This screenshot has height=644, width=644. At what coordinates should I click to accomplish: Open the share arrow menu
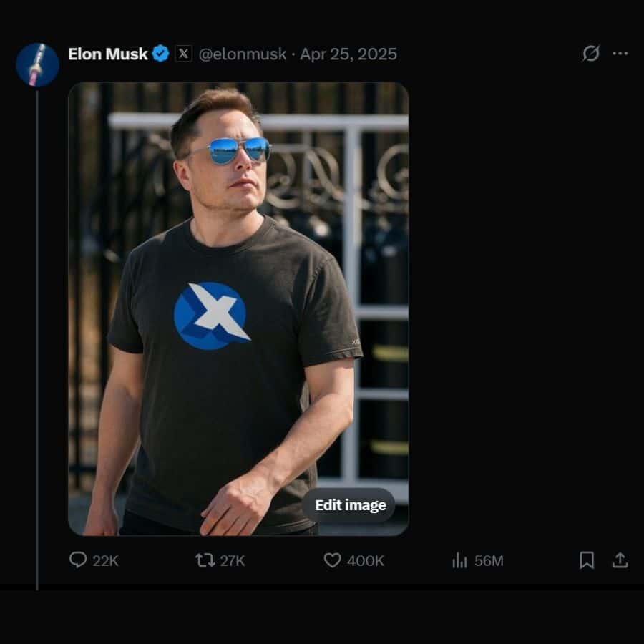tap(620, 560)
